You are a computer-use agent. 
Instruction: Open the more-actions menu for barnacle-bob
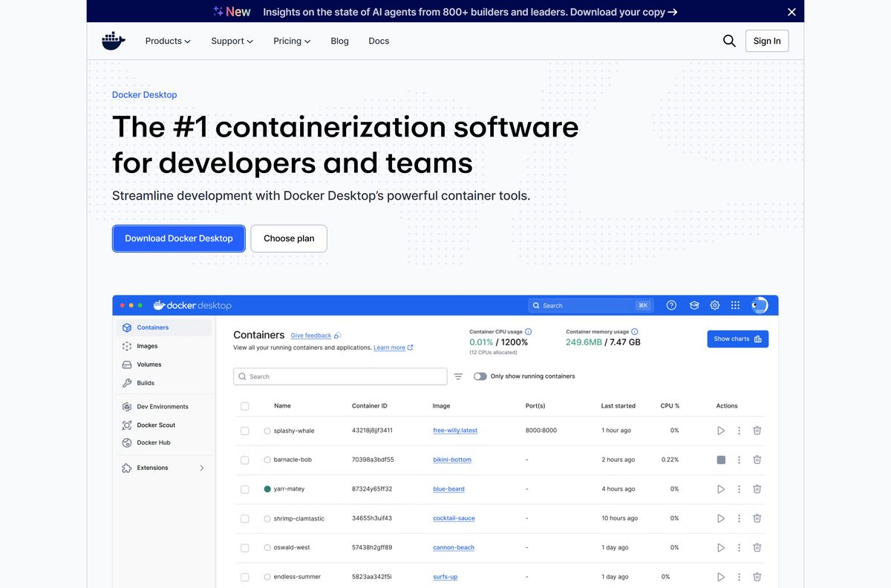[x=739, y=460]
